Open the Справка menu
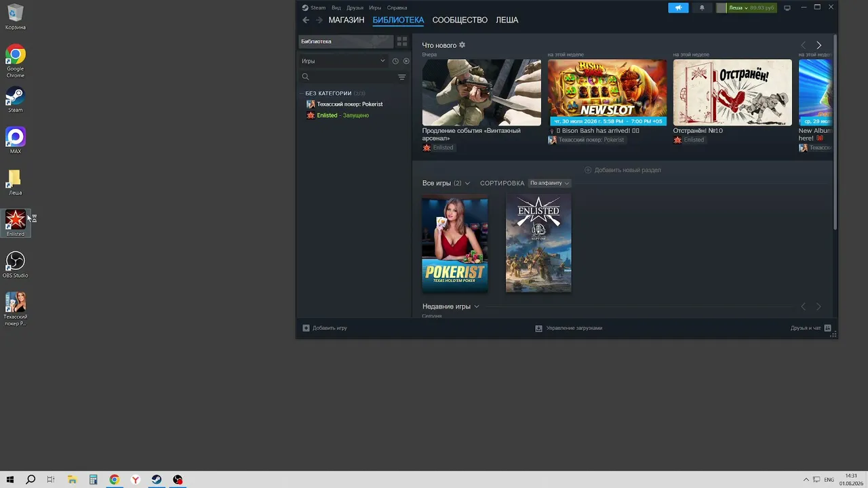This screenshot has width=868, height=488. click(x=397, y=8)
